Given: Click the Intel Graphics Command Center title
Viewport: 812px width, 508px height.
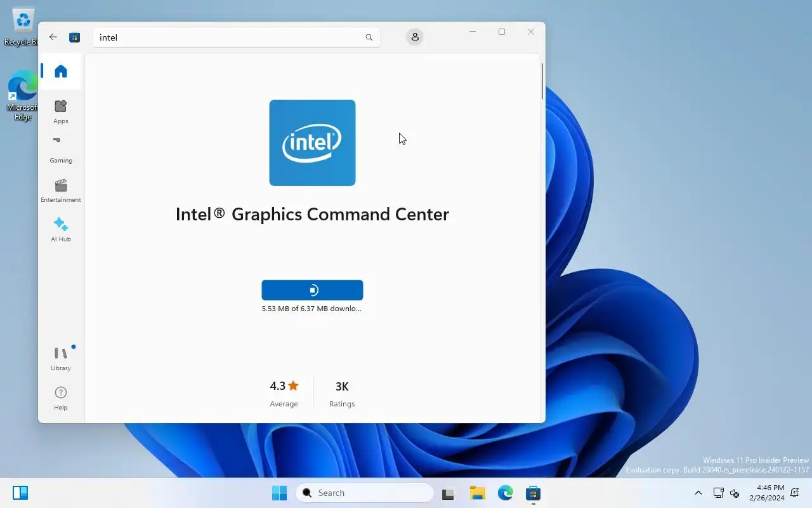Looking at the screenshot, I should pos(312,214).
